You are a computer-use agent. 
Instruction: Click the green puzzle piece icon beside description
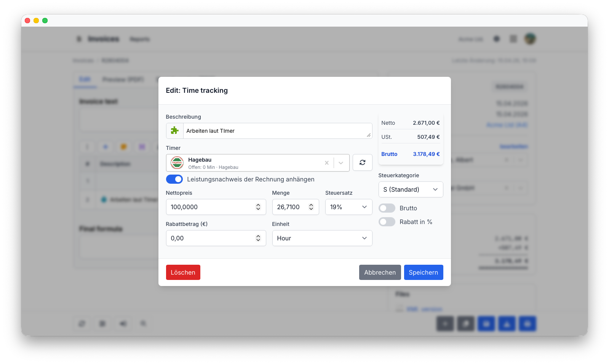[x=175, y=131]
